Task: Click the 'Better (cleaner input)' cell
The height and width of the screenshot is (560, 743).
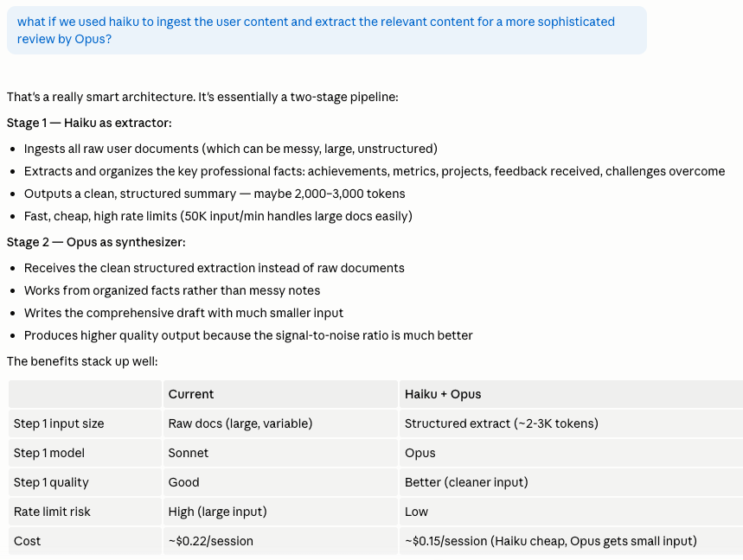Action: click(571, 482)
